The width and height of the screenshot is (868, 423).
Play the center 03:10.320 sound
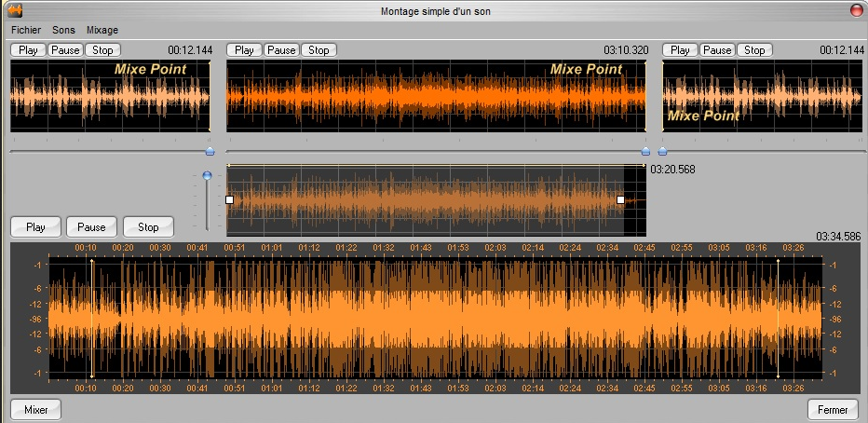[244, 49]
